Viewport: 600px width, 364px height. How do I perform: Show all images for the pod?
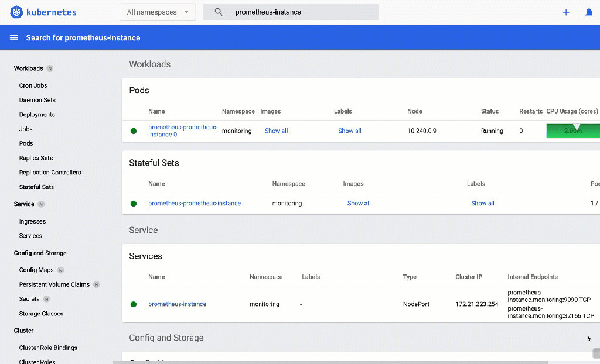point(277,131)
